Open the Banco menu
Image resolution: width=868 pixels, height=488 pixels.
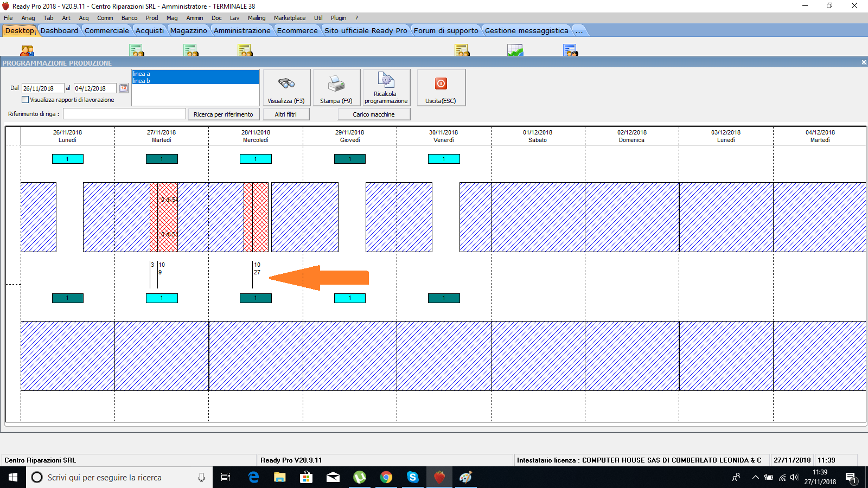129,18
